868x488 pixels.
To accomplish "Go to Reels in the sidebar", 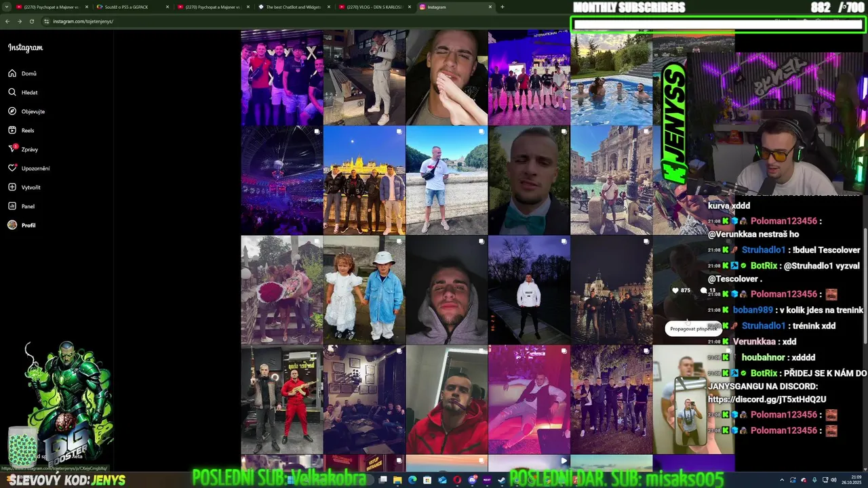I will [x=21, y=130].
